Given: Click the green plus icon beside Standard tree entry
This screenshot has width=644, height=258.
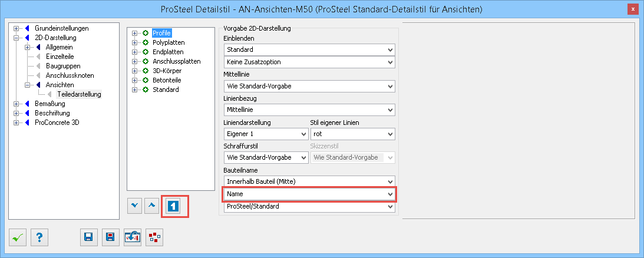Looking at the screenshot, I should [146, 90].
